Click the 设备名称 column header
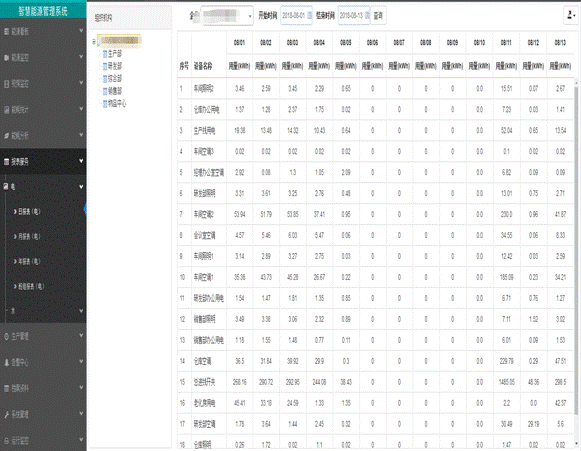This screenshot has height=451, width=581. (203, 66)
